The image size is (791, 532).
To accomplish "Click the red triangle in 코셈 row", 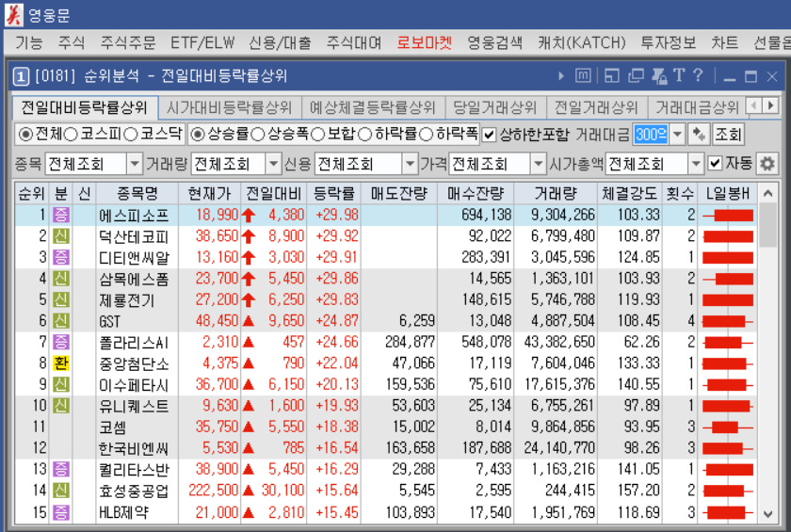I will pos(249,427).
